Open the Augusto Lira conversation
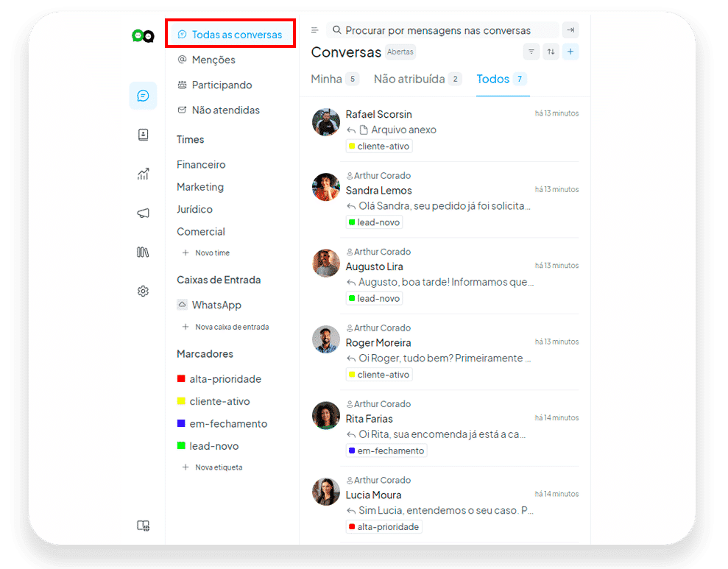This screenshot has height=569, width=728. 445,276
